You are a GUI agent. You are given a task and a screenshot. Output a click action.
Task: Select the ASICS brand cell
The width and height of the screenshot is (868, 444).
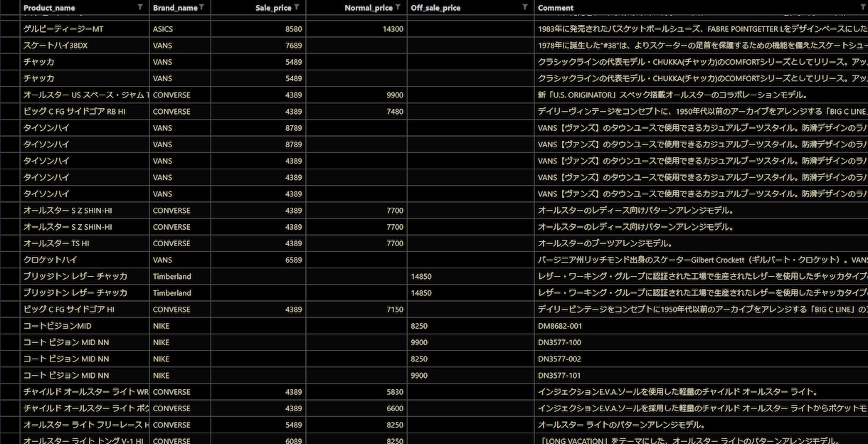(180, 29)
